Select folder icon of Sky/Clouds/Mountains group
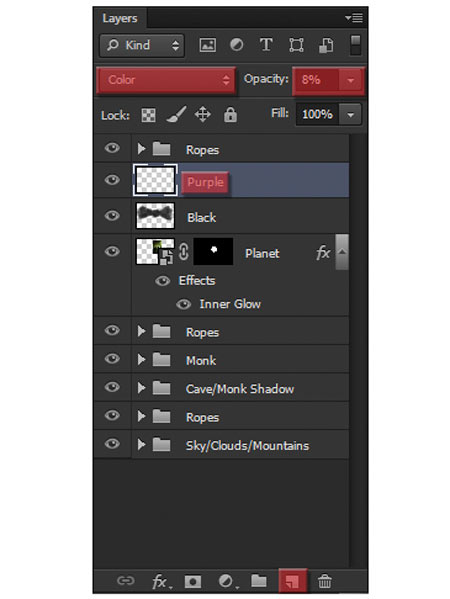 coord(161,445)
